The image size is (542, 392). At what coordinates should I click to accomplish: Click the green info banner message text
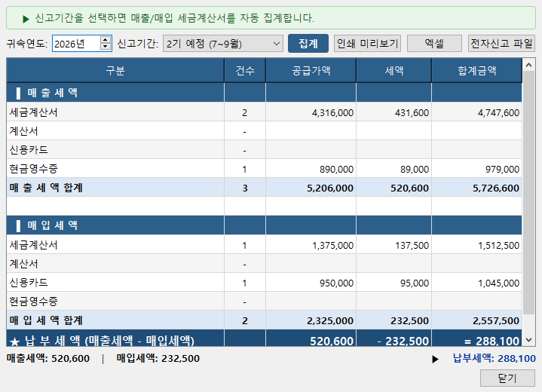point(175,18)
